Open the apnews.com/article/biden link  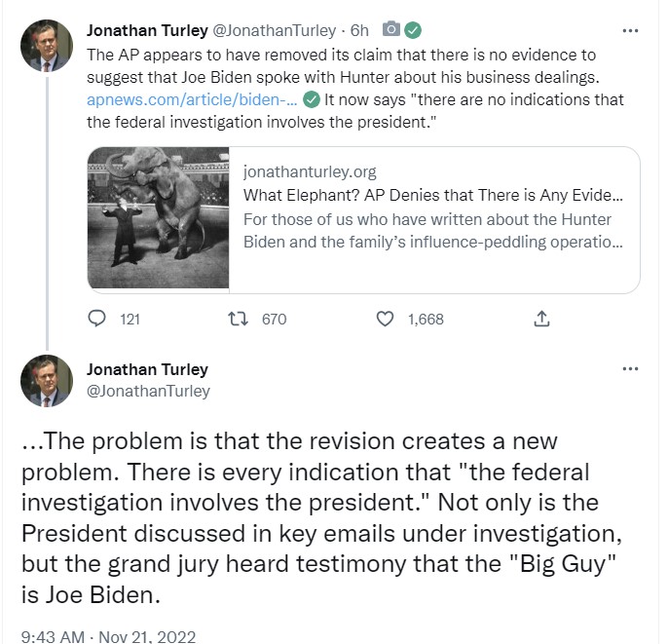coord(192,99)
